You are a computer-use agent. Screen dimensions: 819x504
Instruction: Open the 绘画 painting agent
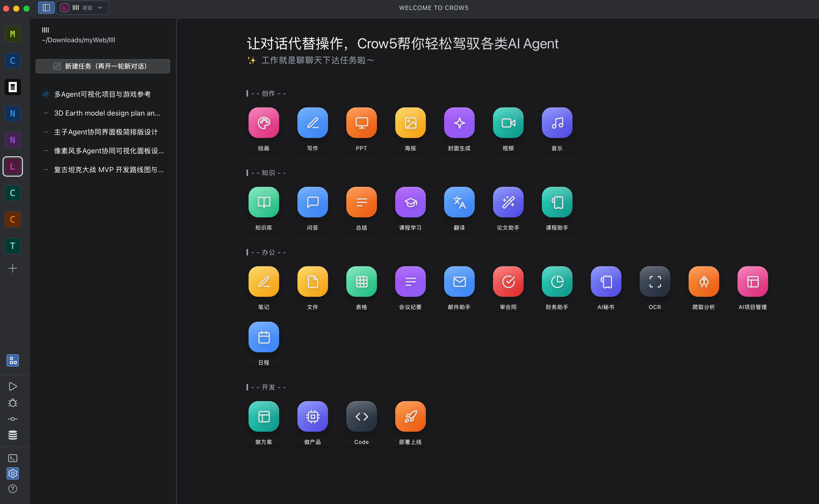point(263,123)
